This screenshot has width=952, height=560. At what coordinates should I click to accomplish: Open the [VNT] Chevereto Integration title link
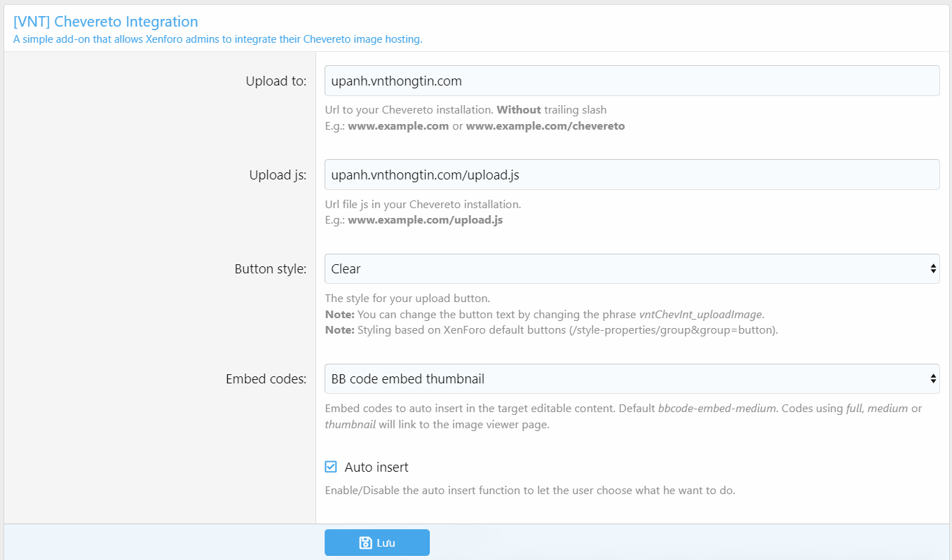(x=106, y=22)
